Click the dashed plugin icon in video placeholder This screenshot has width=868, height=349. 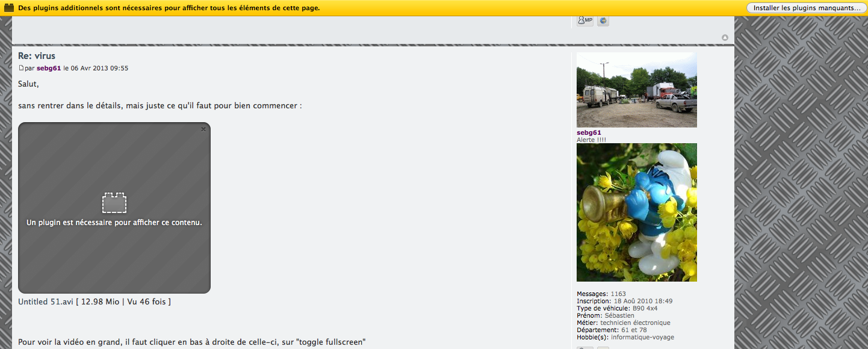pyautogui.click(x=114, y=203)
